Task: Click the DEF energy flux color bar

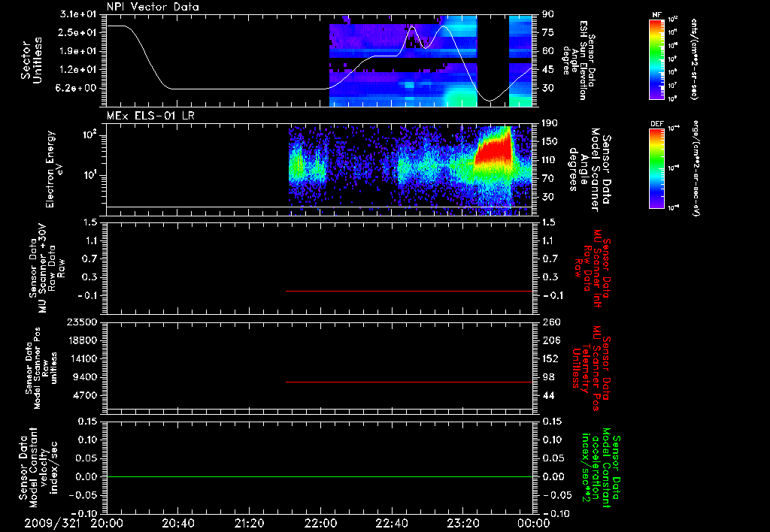Action: tap(656, 168)
